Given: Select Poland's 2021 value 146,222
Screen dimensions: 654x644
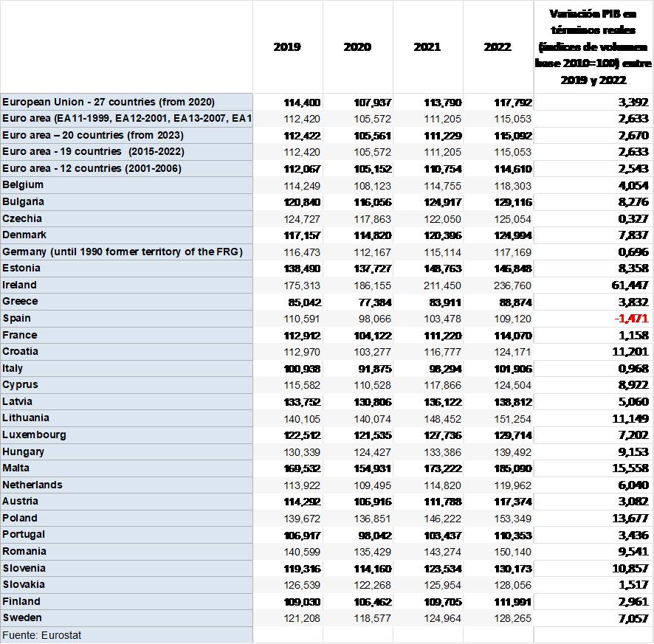Looking at the screenshot, I should coord(443,519).
